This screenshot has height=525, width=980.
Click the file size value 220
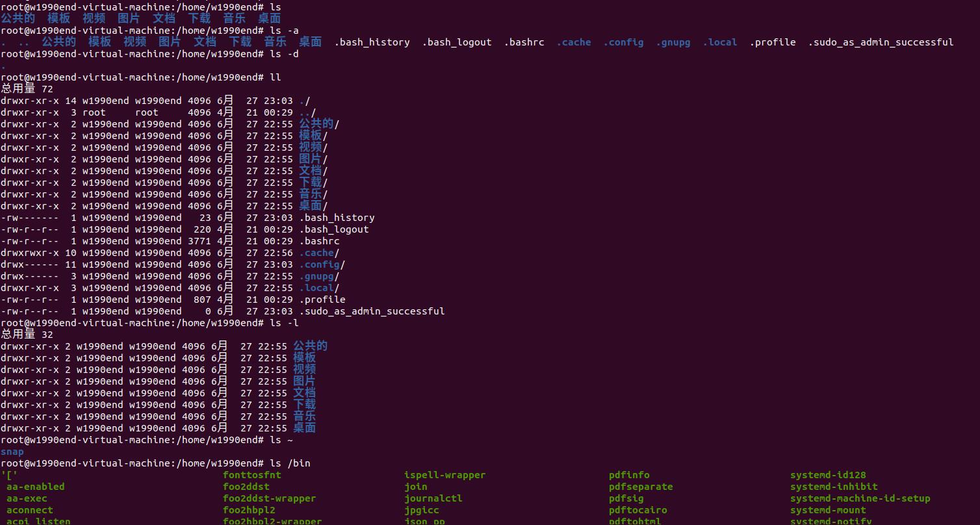click(202, 229)
